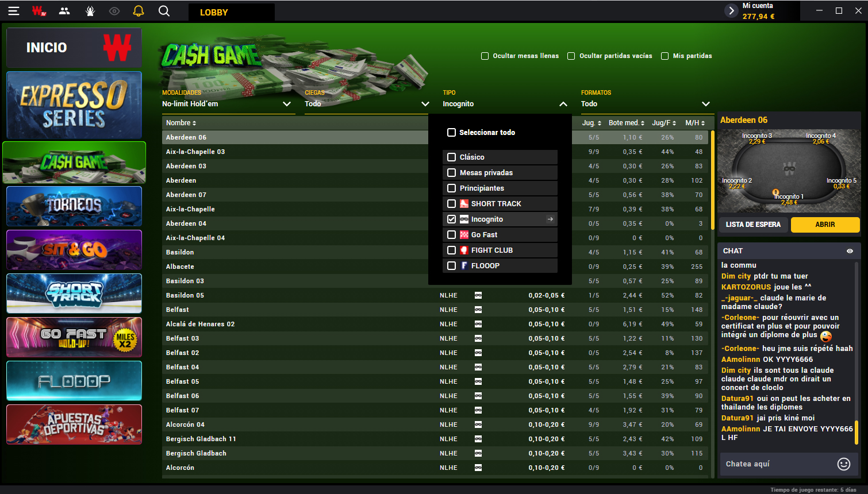Screen dimensions: 868x494
Task: Open the Sit & Go section
Action: click(74, 250)
